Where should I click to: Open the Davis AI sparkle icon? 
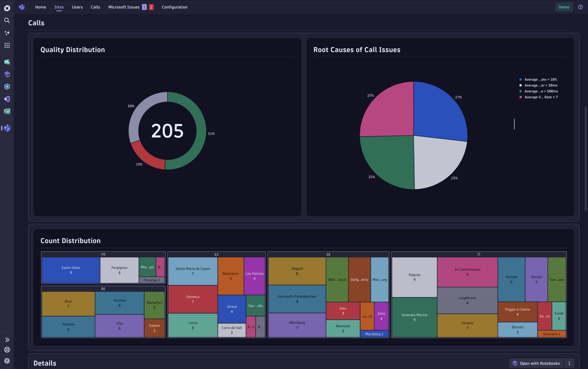point(7,33)
